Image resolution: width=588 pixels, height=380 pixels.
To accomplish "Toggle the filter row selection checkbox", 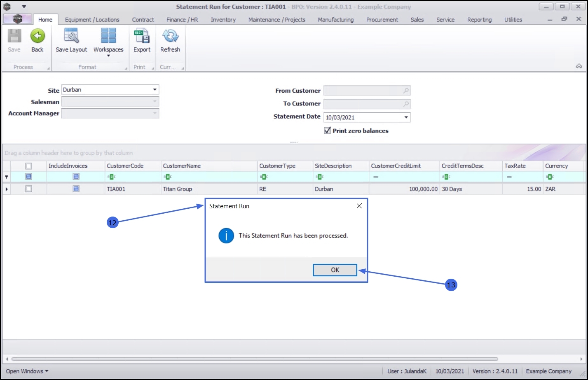I will (28, 176).
